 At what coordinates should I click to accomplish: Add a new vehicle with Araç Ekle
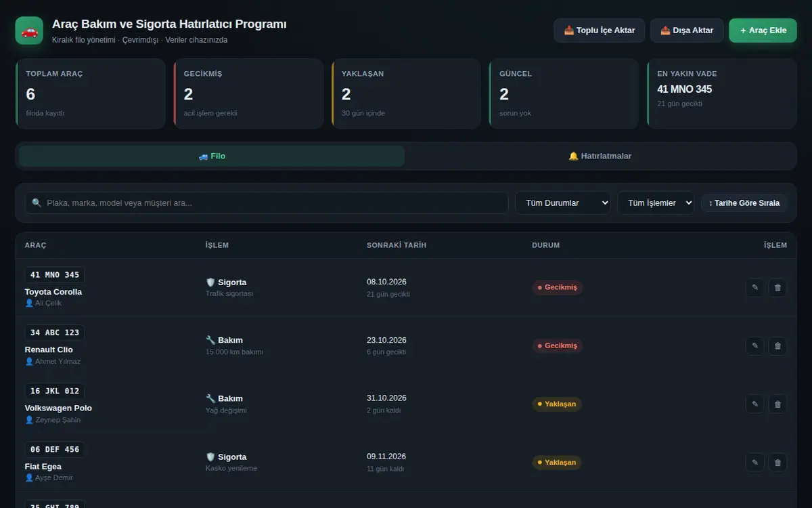[763, 30]
